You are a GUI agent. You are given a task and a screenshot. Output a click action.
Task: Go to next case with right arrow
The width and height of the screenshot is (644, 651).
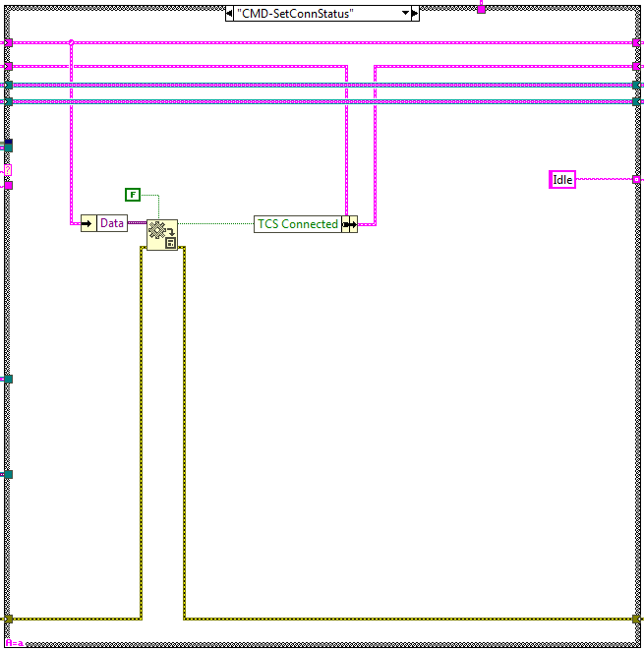pyautogui.click(x=415, y=14)
